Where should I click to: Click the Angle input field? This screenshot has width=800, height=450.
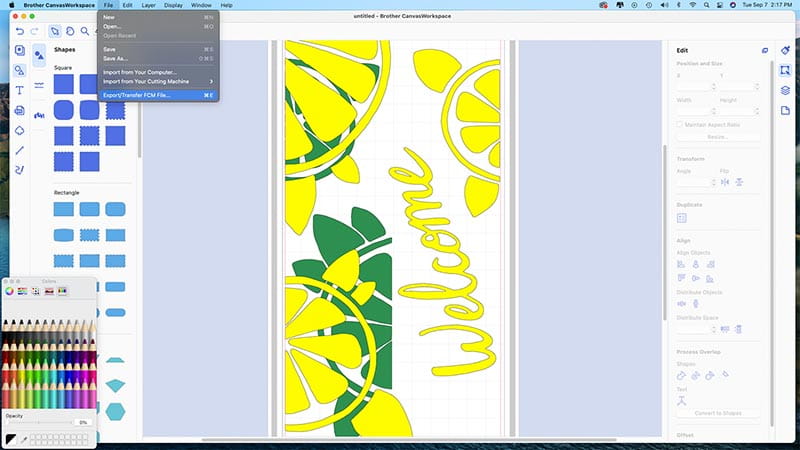coord(694,182)
